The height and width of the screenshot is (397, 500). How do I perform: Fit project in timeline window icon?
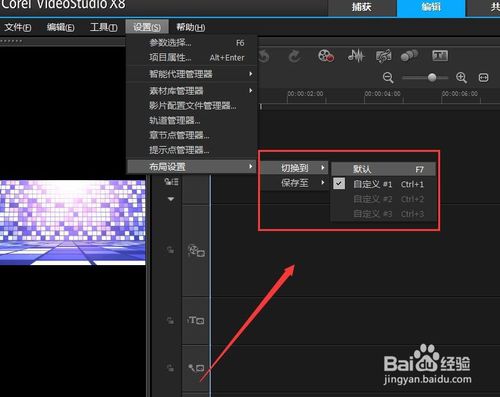(483, 78)
